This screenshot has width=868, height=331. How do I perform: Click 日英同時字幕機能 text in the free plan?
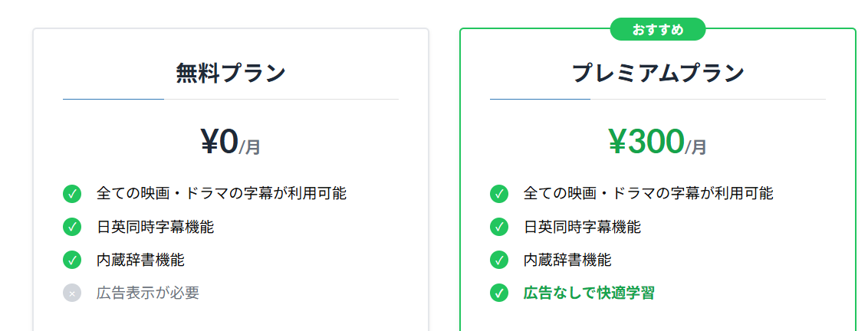155,227
